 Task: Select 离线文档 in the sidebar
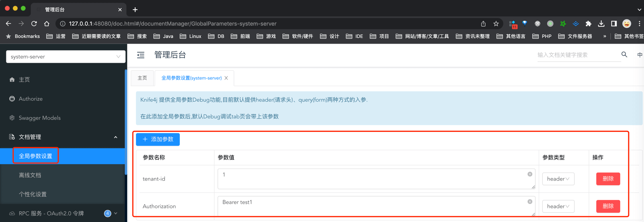pos(30,175)
